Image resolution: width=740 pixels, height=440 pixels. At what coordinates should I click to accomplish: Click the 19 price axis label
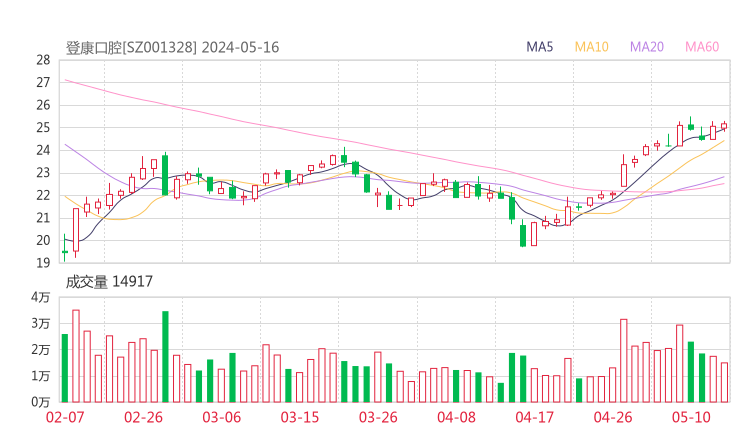click(43, 263)
